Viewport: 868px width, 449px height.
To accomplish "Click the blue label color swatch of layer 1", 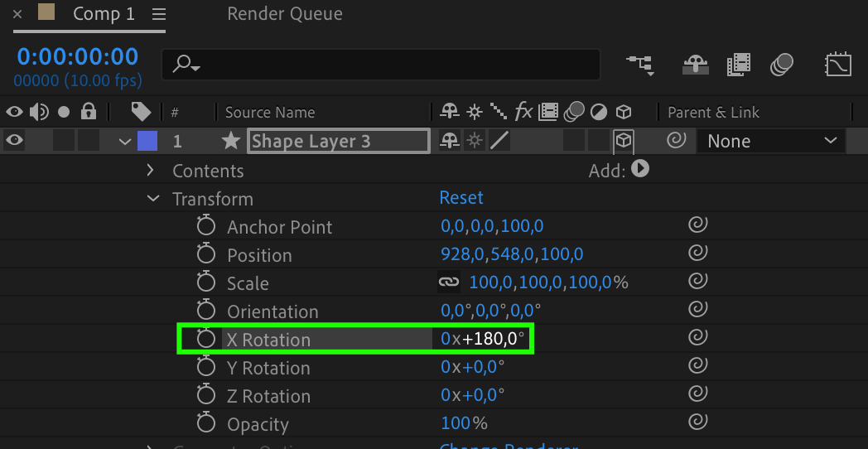I will point(147,142).
